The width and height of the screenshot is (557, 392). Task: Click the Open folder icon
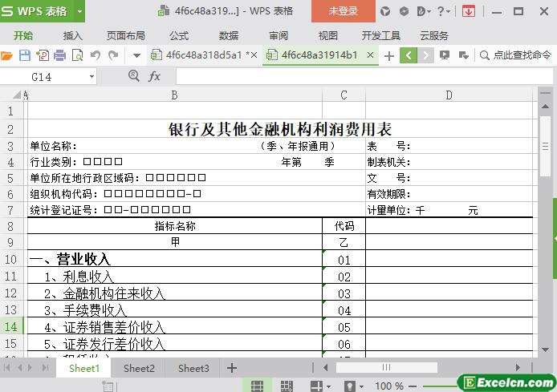7,55
